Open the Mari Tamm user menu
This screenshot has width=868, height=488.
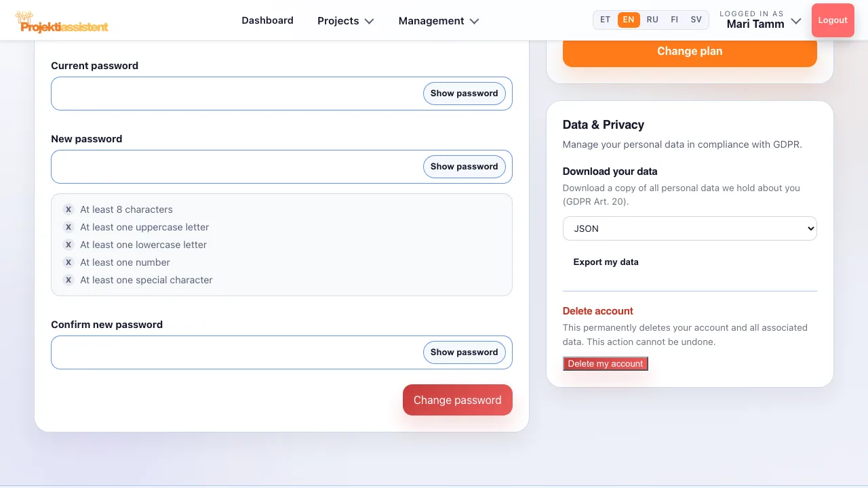pyautogui.click(x=760, y=20)
